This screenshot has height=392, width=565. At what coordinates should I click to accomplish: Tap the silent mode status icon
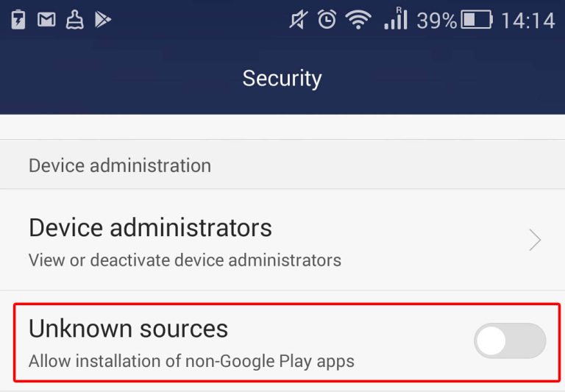click(297, 20)
